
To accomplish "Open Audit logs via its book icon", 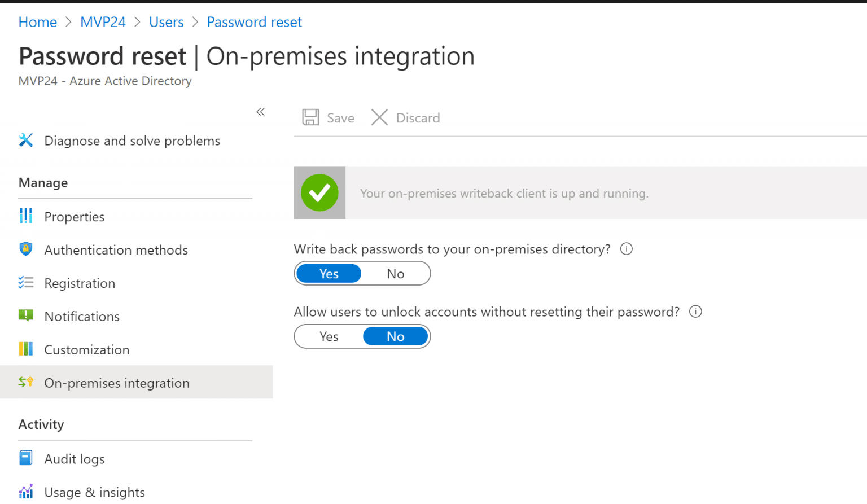I will [x=26, y=458].
